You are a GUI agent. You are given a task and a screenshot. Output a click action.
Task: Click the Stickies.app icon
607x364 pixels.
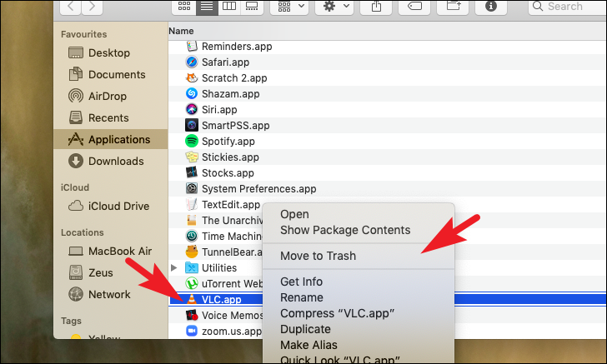[192, 157]
